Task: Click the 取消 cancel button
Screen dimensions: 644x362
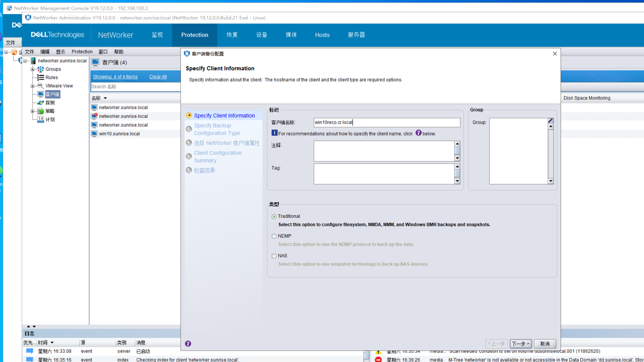Action: tap(545, 344)
